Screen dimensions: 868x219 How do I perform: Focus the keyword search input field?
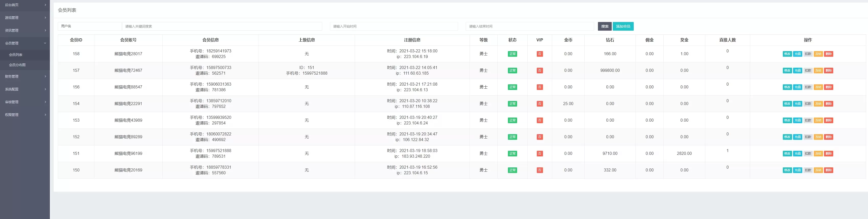click(x=222, y=26)
